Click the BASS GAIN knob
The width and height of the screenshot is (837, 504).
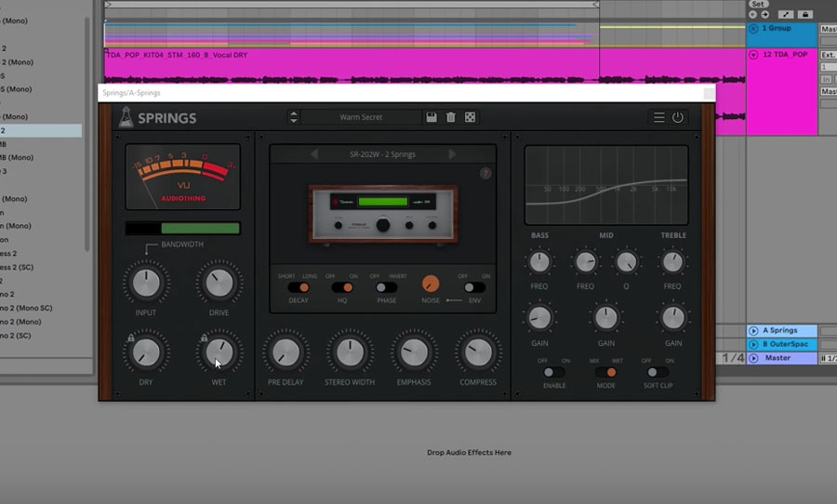pos(539,318)
